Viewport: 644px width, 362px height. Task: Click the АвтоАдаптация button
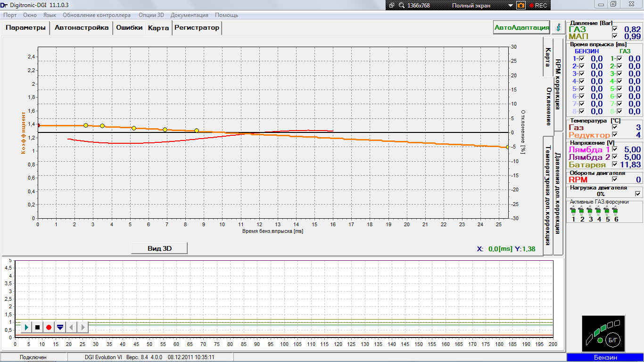(521, 28)
